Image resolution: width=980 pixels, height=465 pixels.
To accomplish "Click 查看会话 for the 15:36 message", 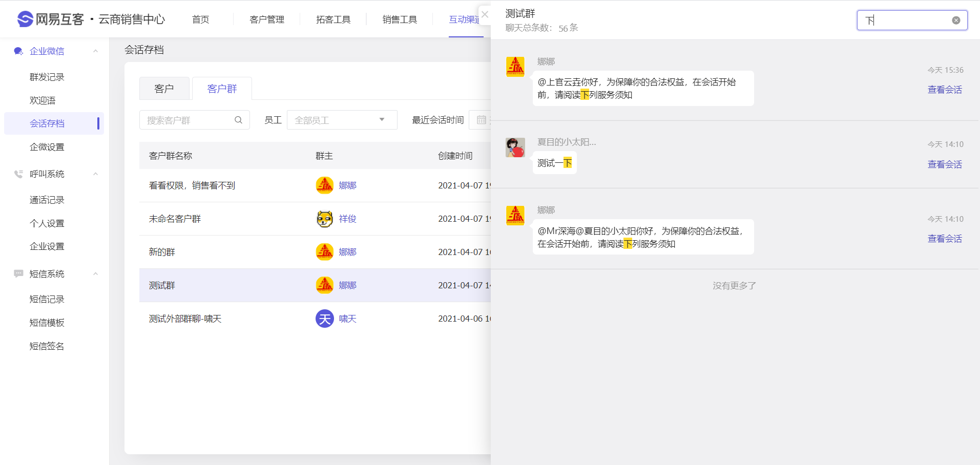I will [x=945, y=90].
